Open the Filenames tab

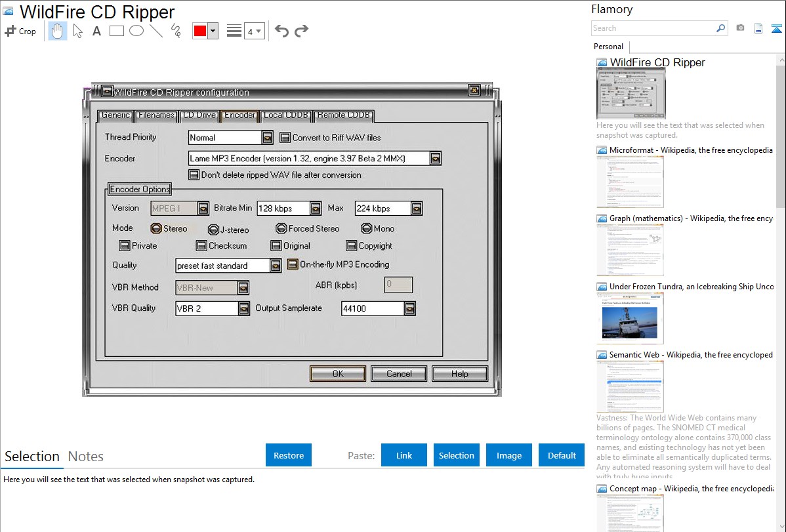[x=156, y=115]
